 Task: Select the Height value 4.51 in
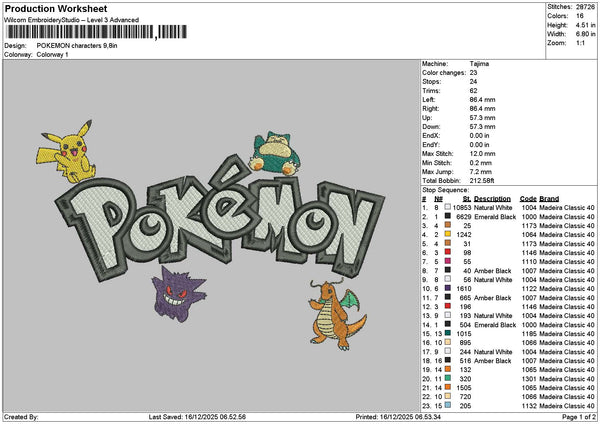(585, 25)
